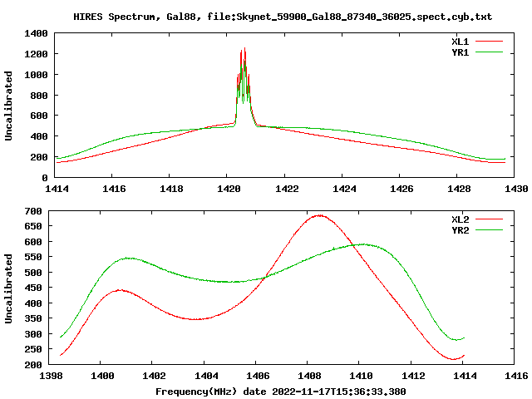Screen dimensions: 532x399
Task: Click the top plot's Uncalibrated axis label
Action: [8, 106]
